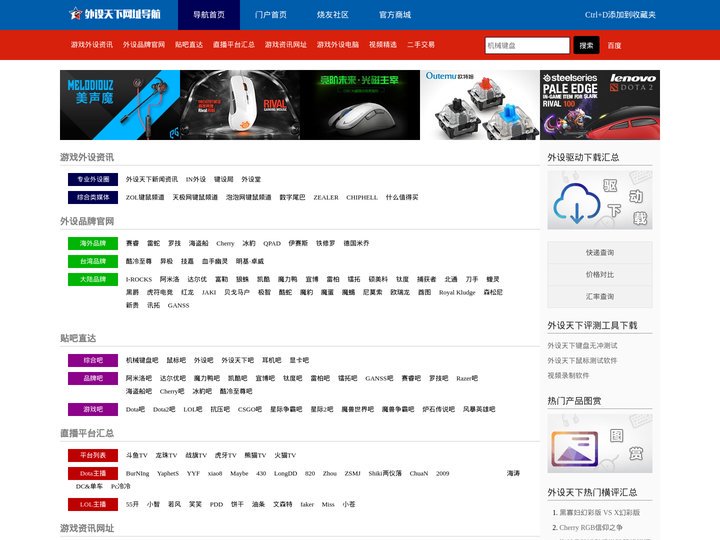Open 炉石传说吧 link
Image resolution: width=720 pixels, height=540 pixels.
click(x=439, y=409)
